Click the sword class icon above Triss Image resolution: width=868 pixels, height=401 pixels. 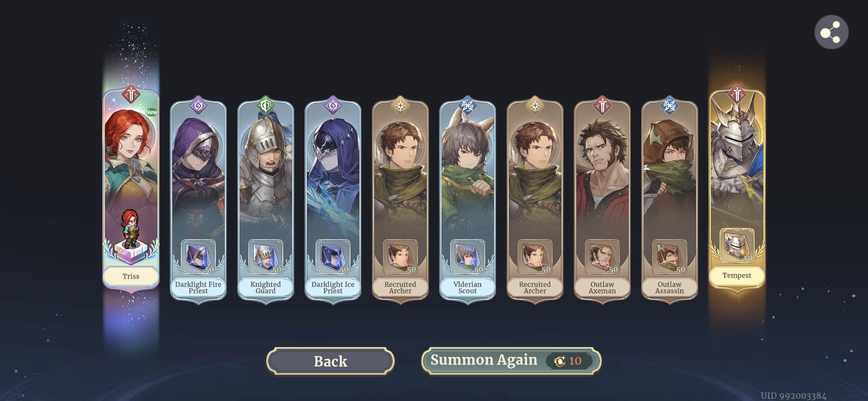tap(131, 94)
